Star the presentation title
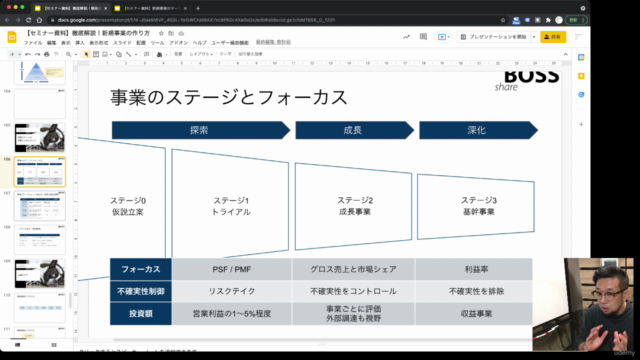This screenshot has height=360, width=640. [x=161, y=33]
